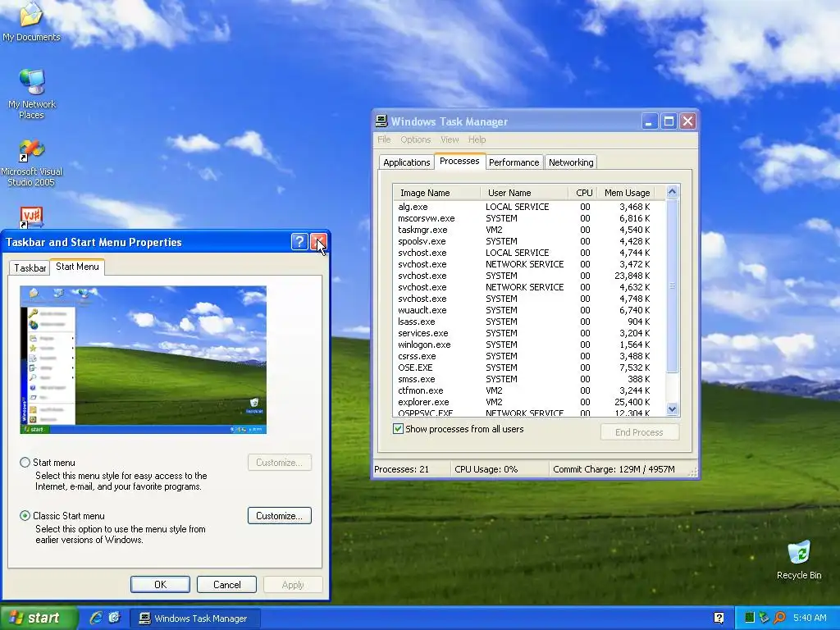Click the process list vertical scrollbar thumb
The image size is (840, 630).
(x=673, y=285)
